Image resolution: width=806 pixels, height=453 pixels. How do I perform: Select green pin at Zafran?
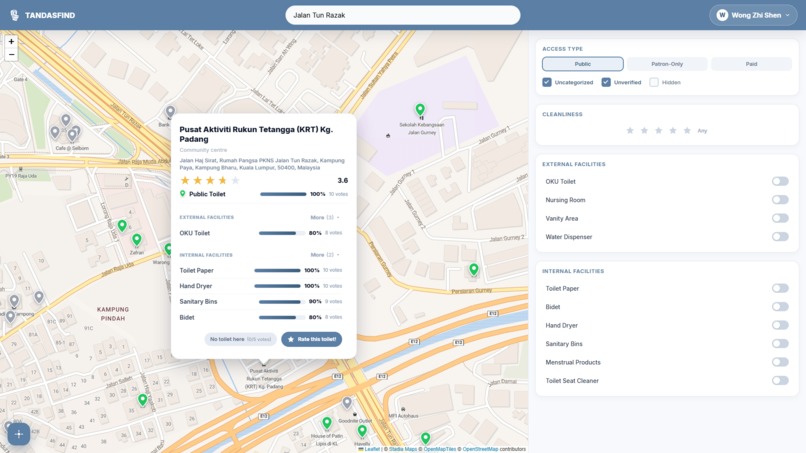[x=136, y=240]
